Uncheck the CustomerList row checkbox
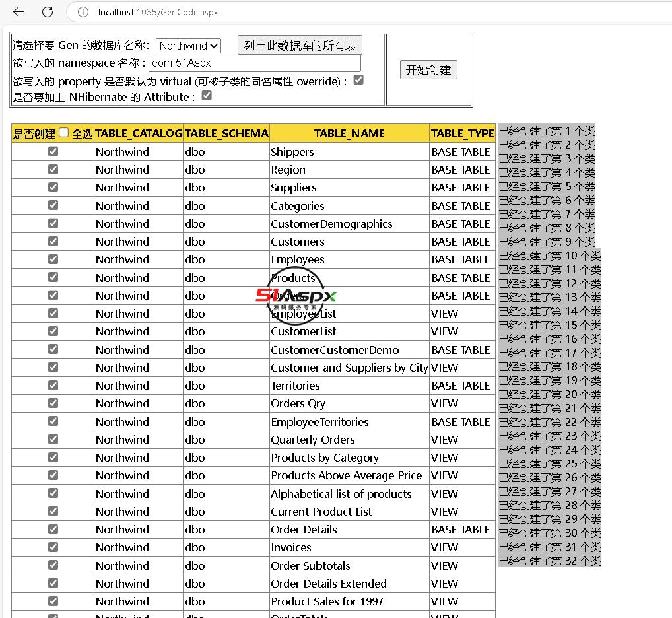 (x=53, y=331)
